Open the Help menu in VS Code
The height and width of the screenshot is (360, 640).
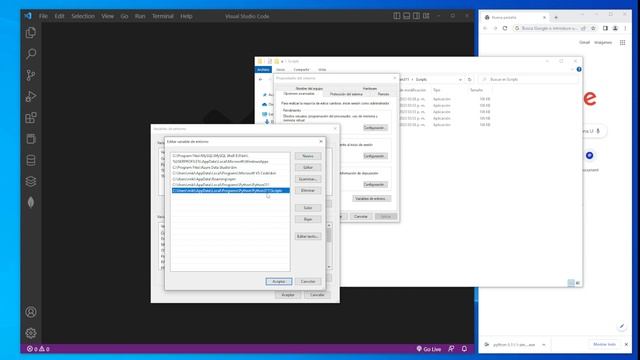(186, 16)
